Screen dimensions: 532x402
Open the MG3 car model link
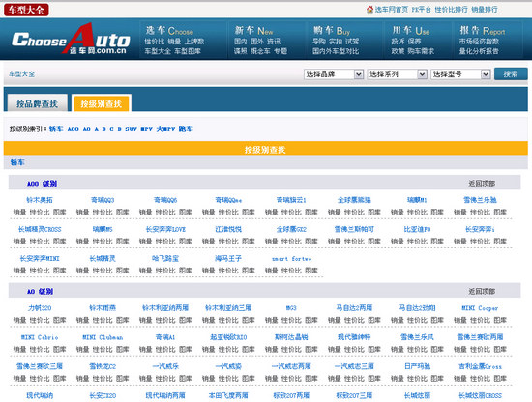coord(291,308)
